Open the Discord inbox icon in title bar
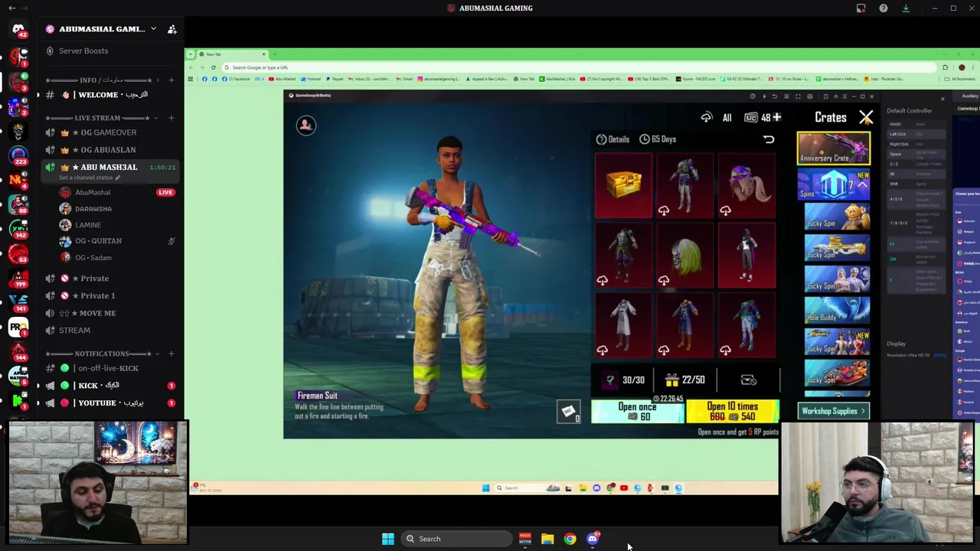This screenshot has width=980, height=551. click(x=861, y=8)
